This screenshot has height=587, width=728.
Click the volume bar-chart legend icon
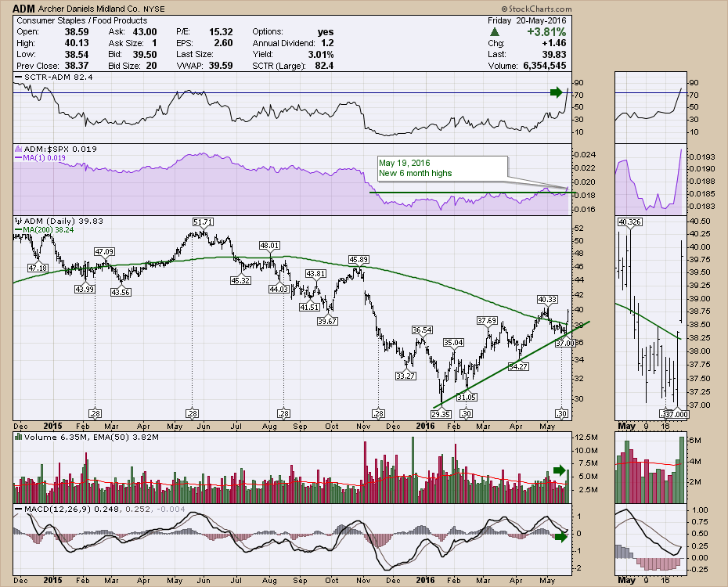(19, 437)
